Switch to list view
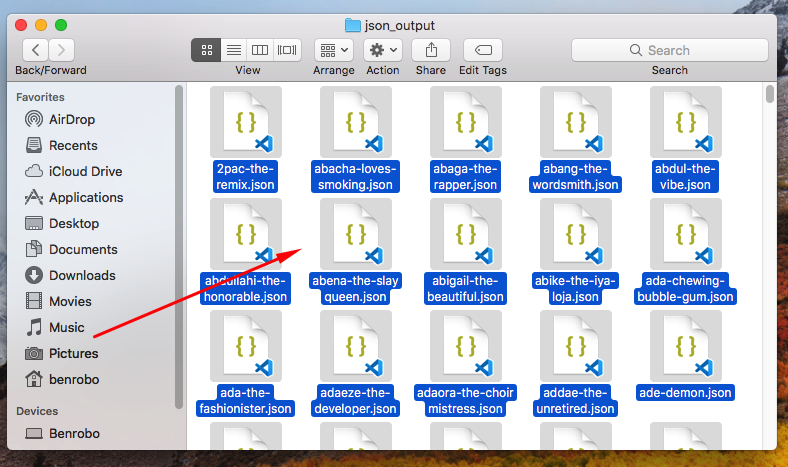788x467 pixels. click(x=234, y=50)
